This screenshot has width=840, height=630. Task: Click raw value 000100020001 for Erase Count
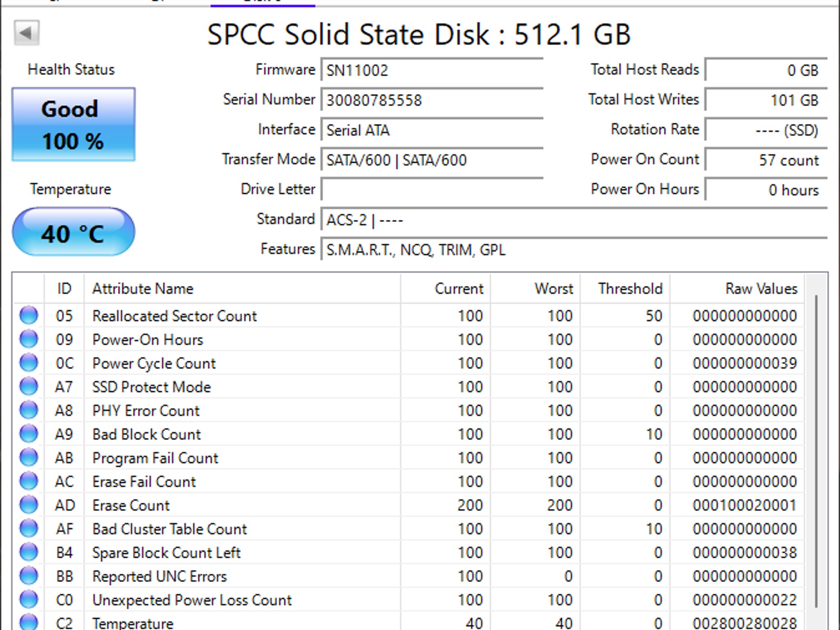pyautogui.click(x=745, y=505)
